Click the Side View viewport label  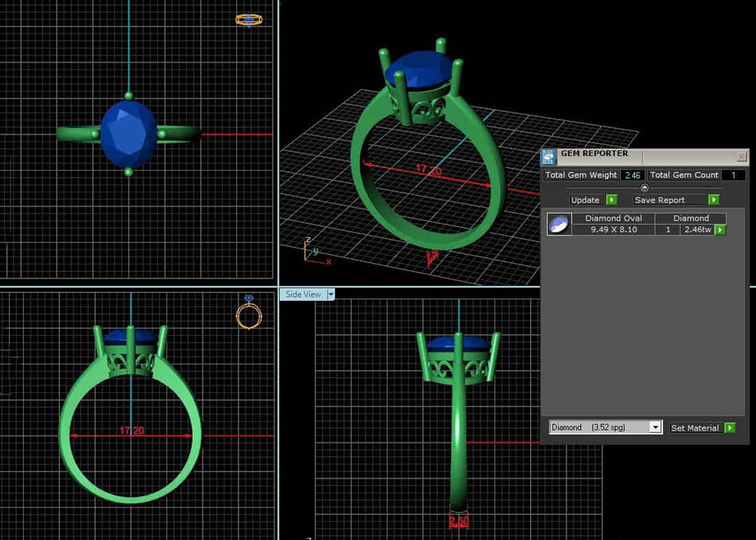click(x=303, y=294)
